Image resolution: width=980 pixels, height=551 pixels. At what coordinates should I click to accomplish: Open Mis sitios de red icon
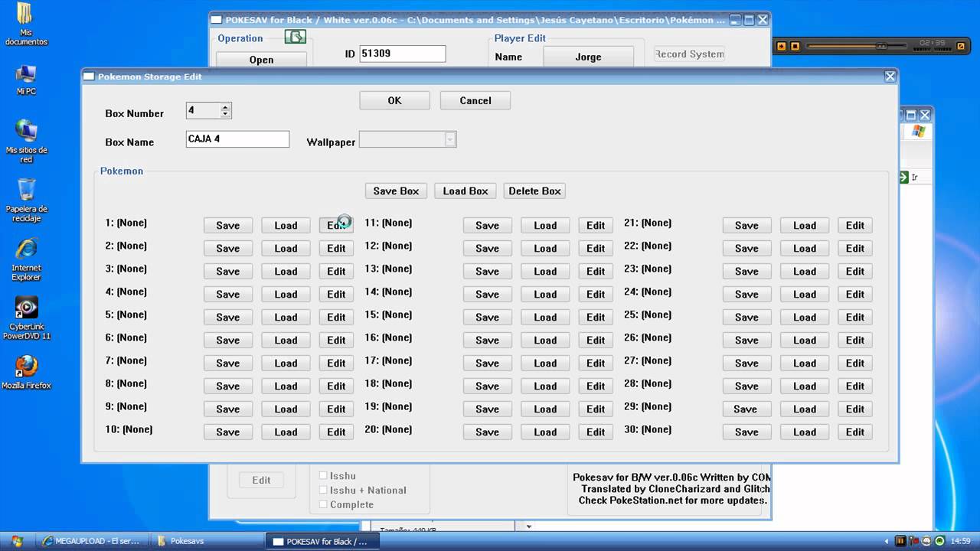pyautogui.click(x=26, y=141)
